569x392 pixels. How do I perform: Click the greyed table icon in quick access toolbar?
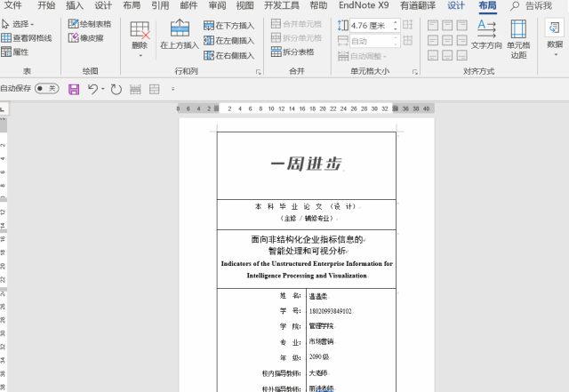[154, 89]
